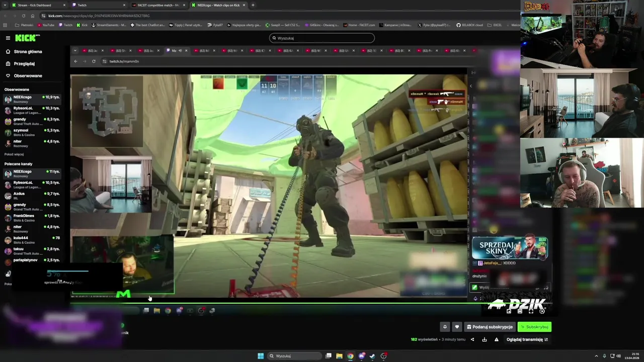Reload the Kick page

pyautogui.click(x=23, y=16)
